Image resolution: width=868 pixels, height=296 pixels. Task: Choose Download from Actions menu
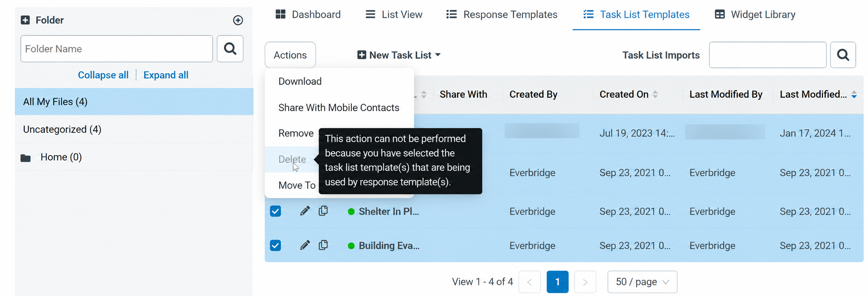(339, 81)
